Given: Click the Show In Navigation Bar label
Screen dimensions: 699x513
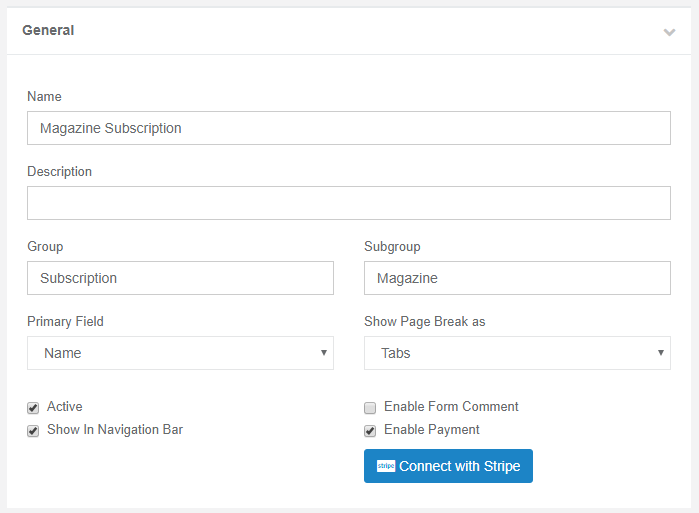Looking at the screenshot, I should click(115, 430).
